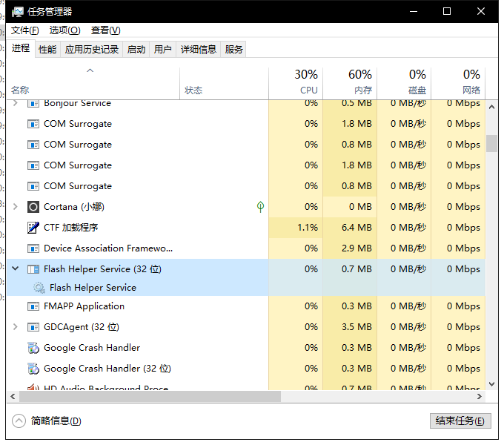Click the green leaf status icon for Cortana
This screenshot has height=445, width=504.
(260, 207)
